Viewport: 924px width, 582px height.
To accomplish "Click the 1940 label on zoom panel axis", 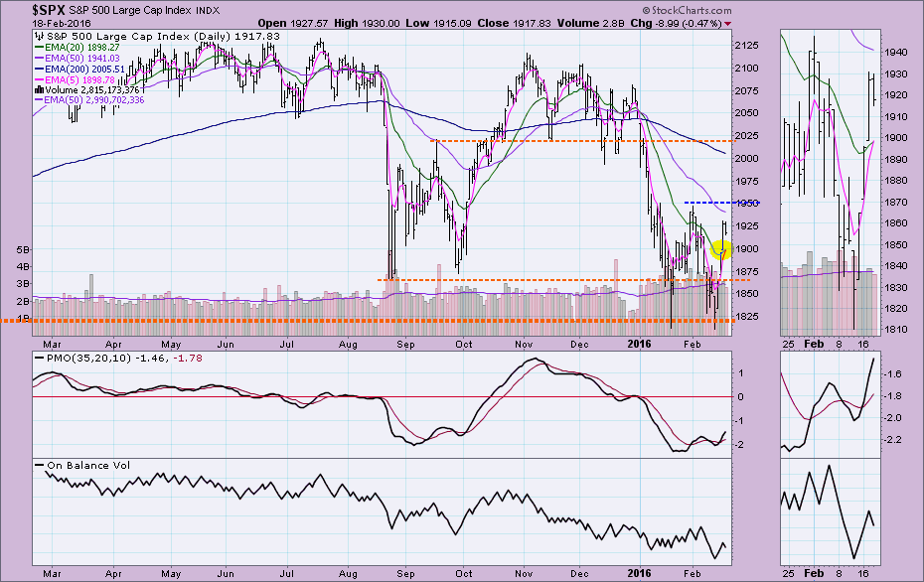I will pyautogui.click(x=894, y=53).
